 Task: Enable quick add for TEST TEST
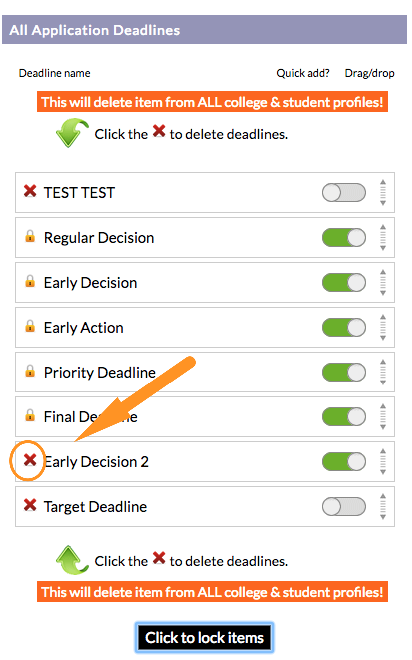pos(344,193)
